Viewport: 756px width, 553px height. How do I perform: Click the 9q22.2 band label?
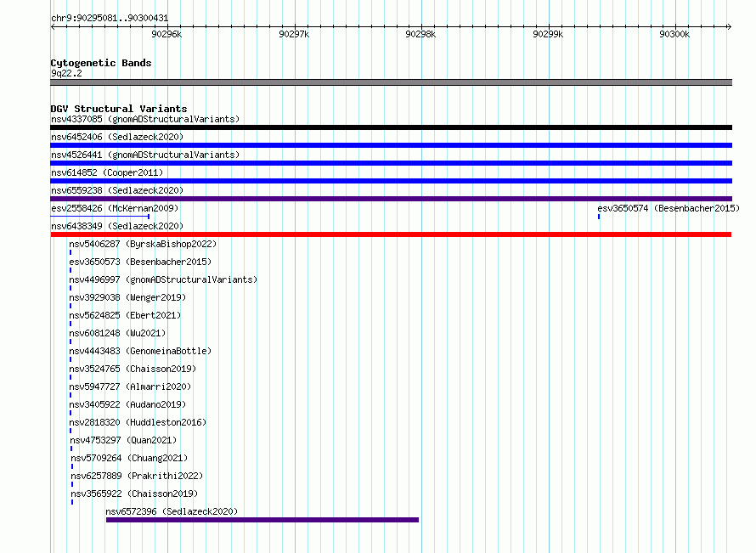(x=66, y=73)
